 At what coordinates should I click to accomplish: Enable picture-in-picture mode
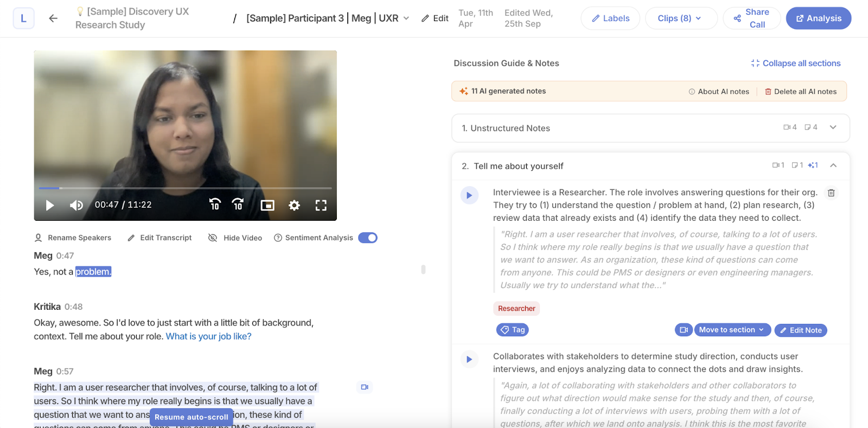[267, 205]
